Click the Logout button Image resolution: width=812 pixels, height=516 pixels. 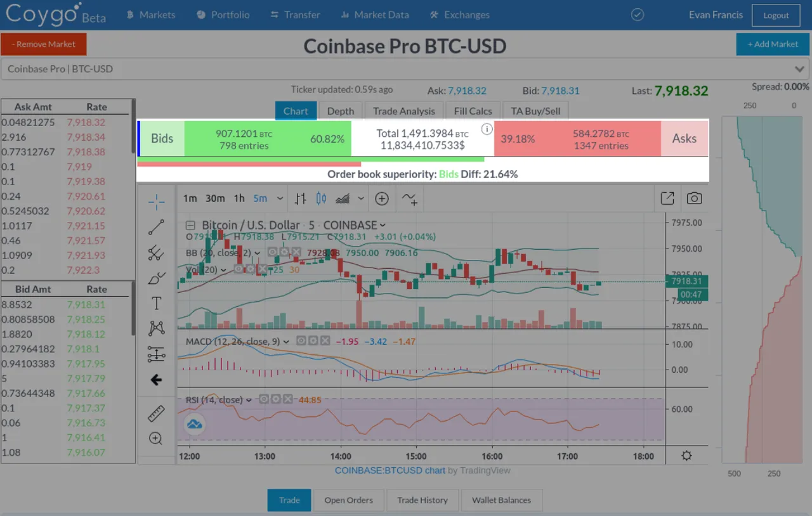(x=776, y=15)
